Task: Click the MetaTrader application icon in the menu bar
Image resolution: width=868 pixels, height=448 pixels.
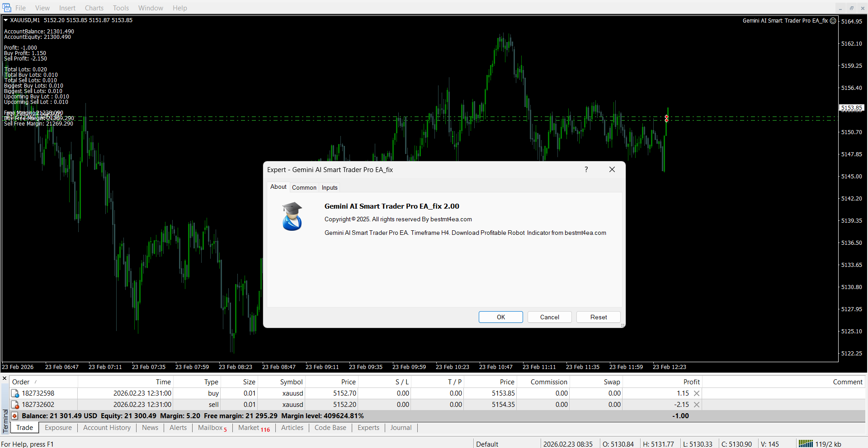Action: pos(6,8)
